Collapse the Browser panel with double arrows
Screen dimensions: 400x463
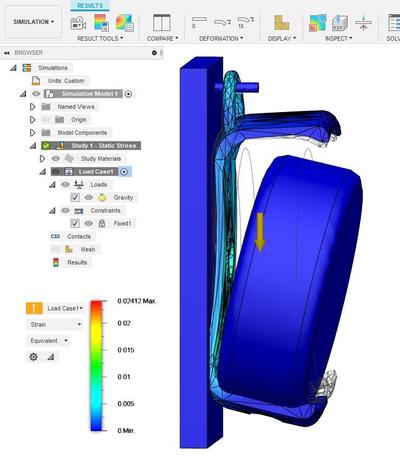pos(6,53)
